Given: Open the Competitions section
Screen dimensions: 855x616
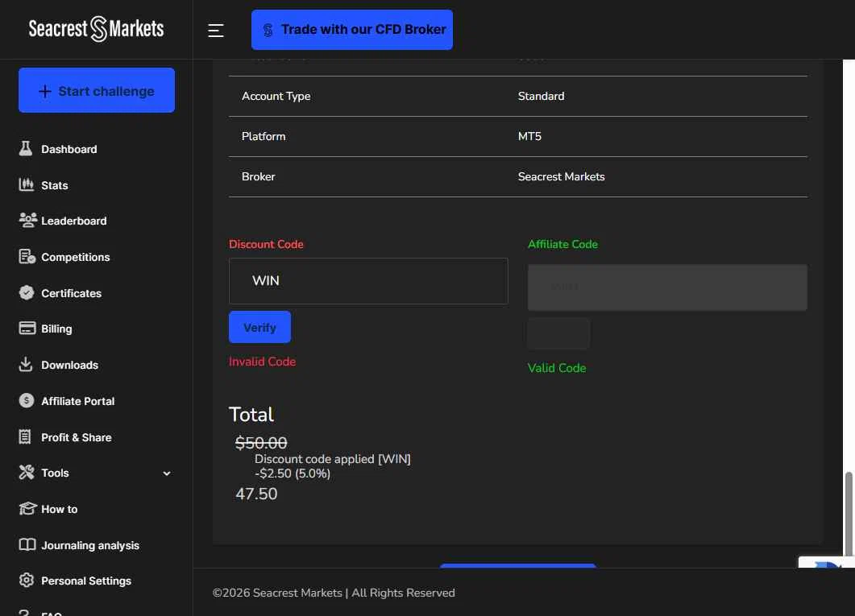Looking at the screenshot, I should point(76,257).
